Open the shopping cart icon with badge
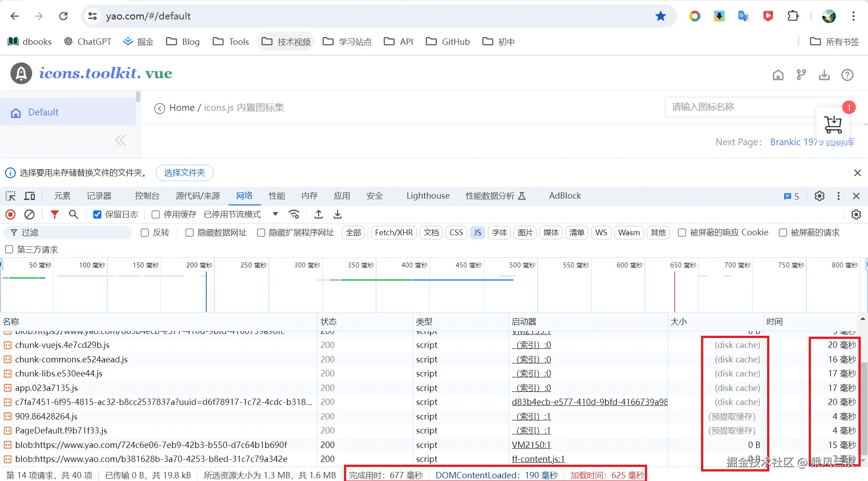Image resolution: width=868 pixels, height=481 pixels. (x=833, y=124)
